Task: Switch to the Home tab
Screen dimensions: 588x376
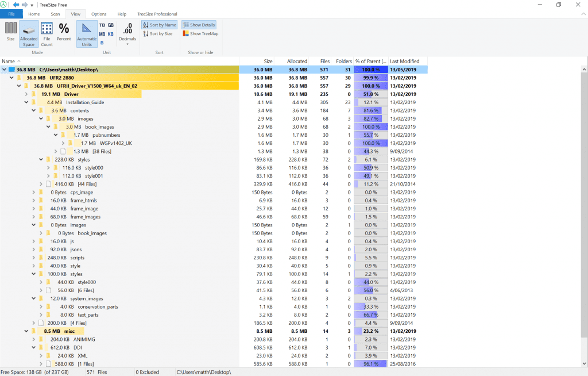Action: [34, 14]
